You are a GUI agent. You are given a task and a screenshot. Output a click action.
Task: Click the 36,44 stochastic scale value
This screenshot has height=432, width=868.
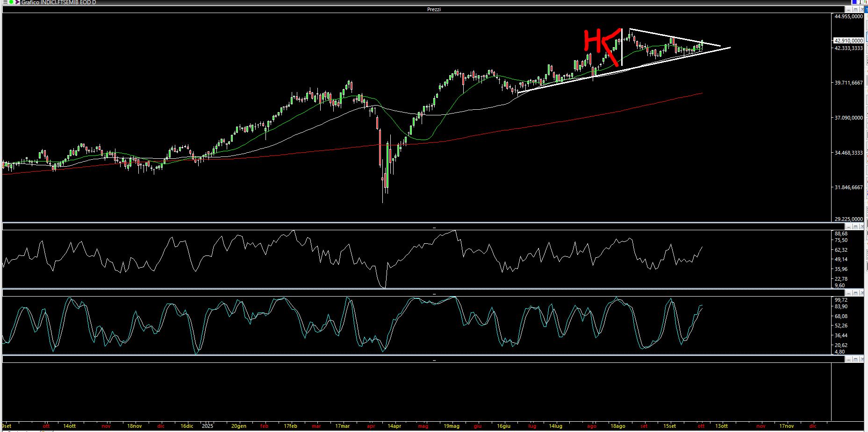840,335
